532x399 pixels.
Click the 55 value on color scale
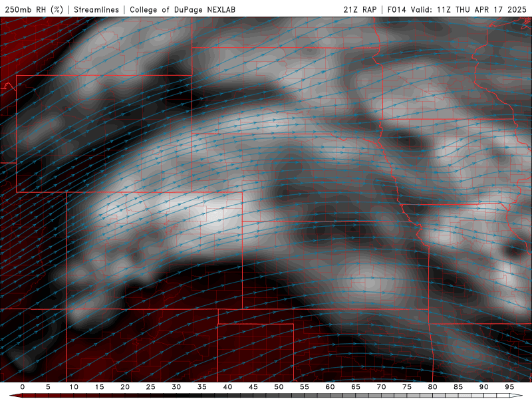point(305,387)
